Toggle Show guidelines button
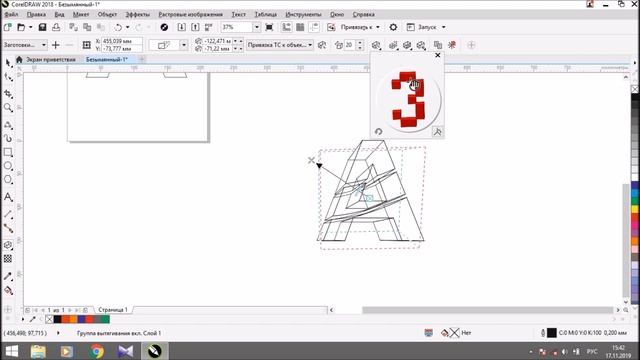This screenshot has width=640, height=360. 314,27
